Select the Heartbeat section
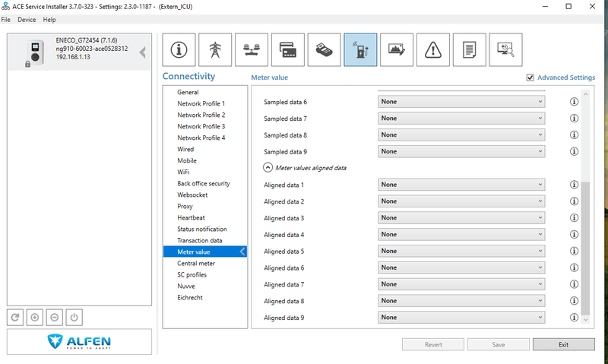The image size is (608, 364). coord(192,217)
